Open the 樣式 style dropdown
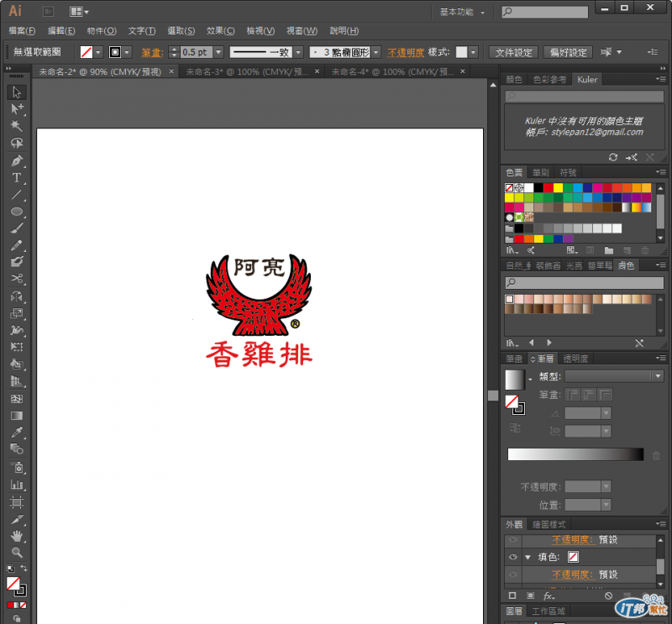This screenshot has width=672, height=624. pos(473,52)
